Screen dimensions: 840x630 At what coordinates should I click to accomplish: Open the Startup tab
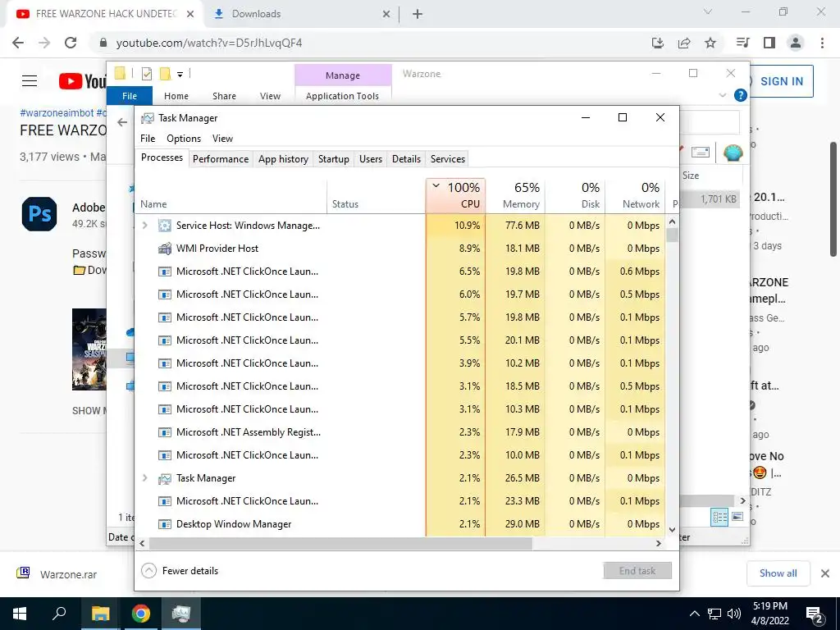(x=334, y=159)
